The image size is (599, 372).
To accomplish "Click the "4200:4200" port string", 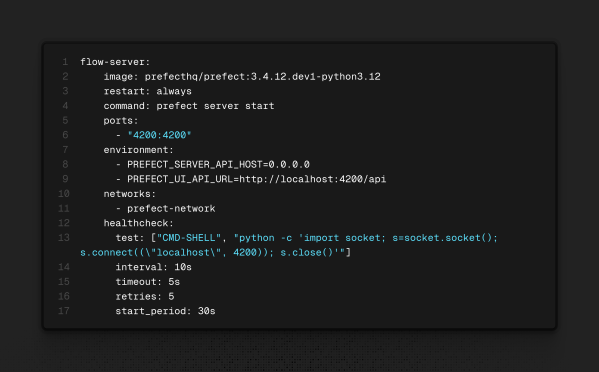I will tap(159, 135).
